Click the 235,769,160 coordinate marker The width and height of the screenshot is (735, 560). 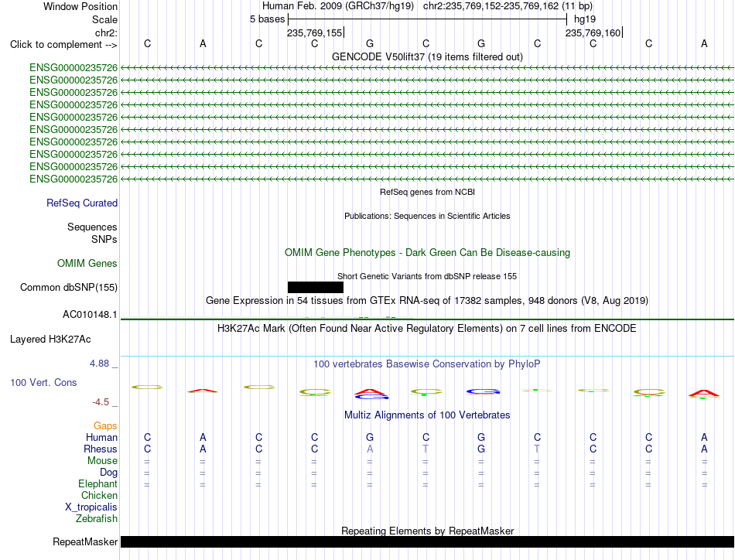(593, 32)
